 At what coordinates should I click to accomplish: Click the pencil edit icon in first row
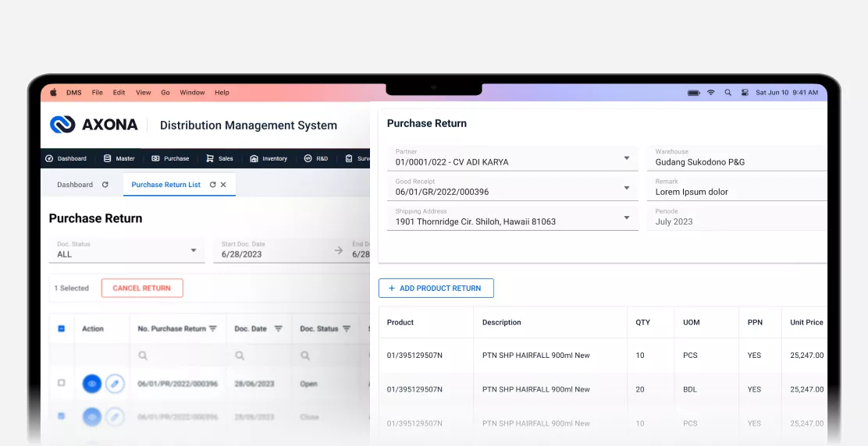coord(115,384)
